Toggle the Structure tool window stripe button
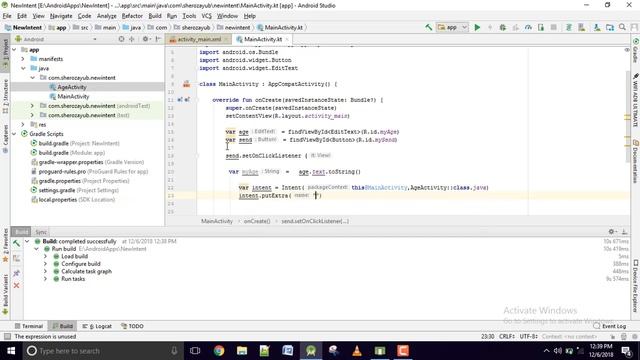640x360 pixels. (5, 96)
